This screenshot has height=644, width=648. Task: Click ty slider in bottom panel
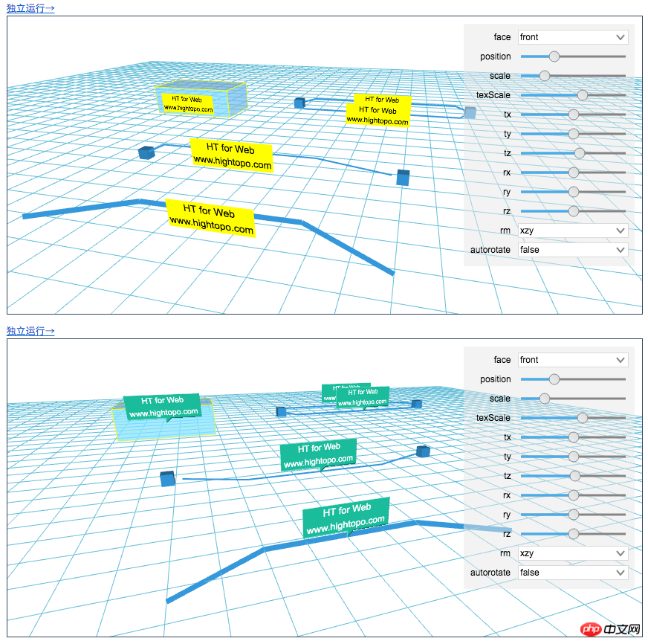pyautogui.click(x=573, y=456)
